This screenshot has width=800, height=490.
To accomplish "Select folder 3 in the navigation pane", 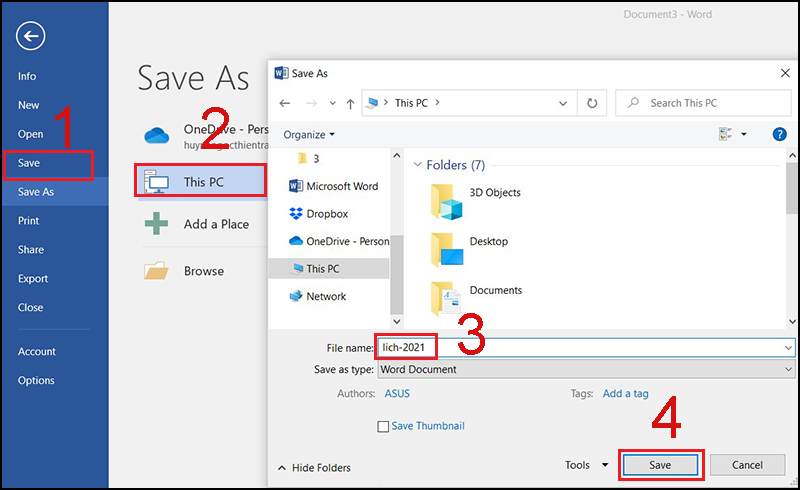I will (309, 159).
